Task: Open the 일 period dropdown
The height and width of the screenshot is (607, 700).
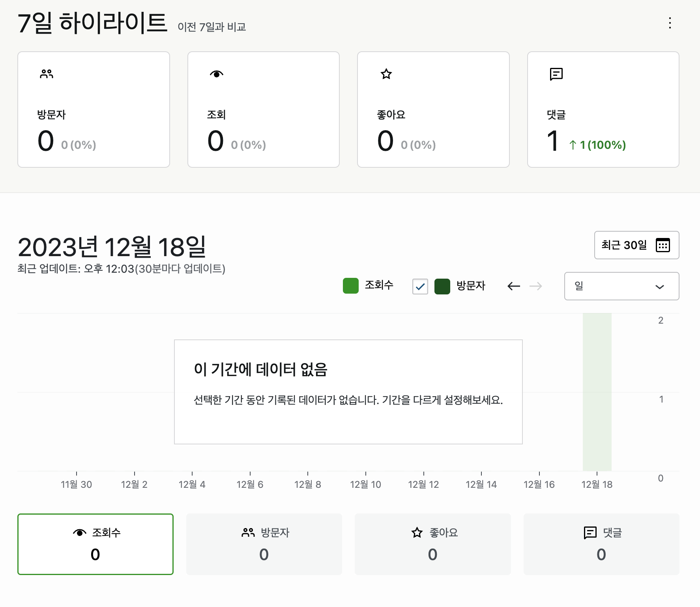Action: 621,286
